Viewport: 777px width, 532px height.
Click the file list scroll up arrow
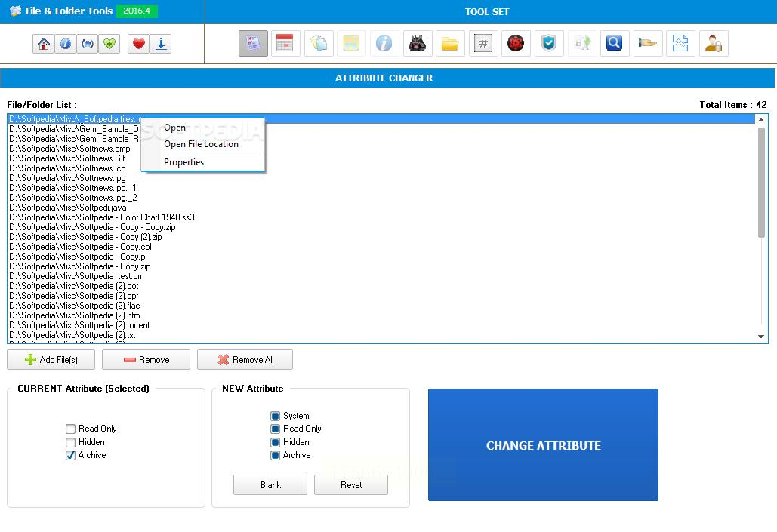click(x=761, y=120)
